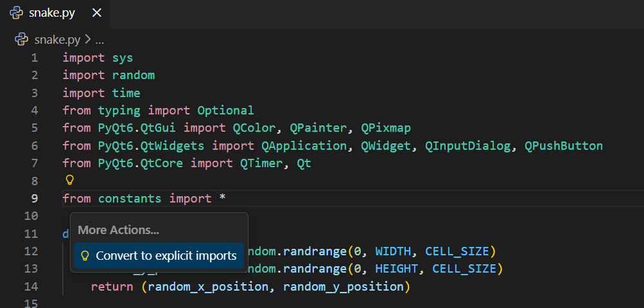Click the yellow lightbulb on line 8
644x308 pixels.
click(70, 180)
